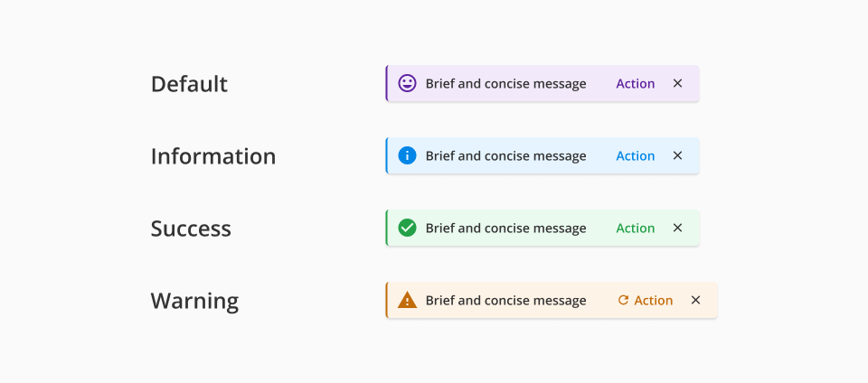
Task: Close the orange Warning banner
Action: [x=695, y=300]
